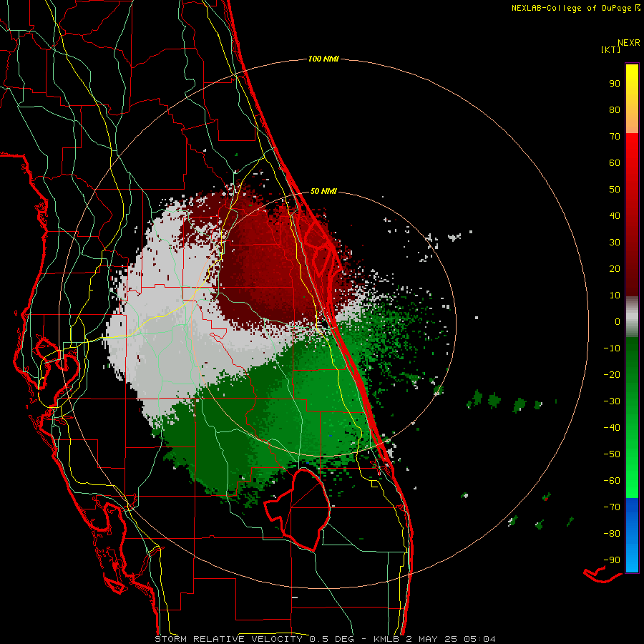The image size is (644, 644).
Task: Click the -10 value on the velocity scale
Action: point(612,348)
